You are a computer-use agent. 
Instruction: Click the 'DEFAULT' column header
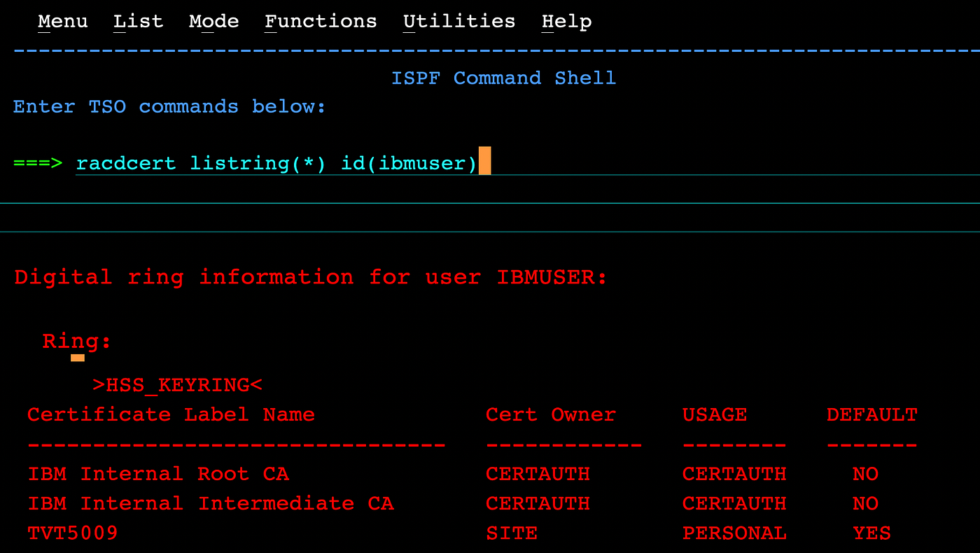[x=871, y=414]
